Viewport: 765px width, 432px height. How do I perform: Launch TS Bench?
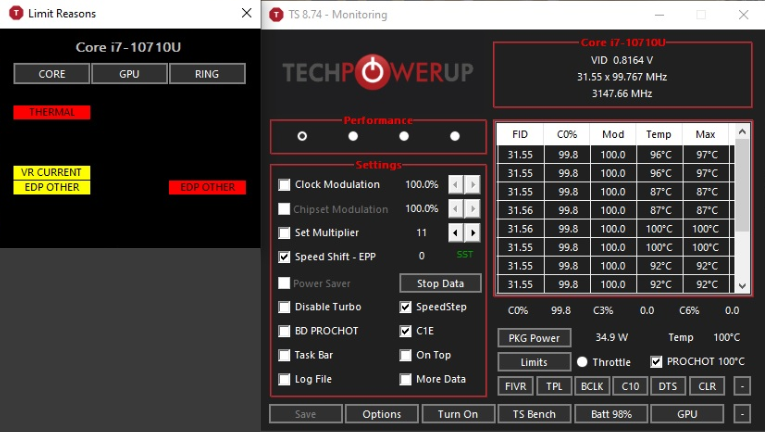[534, 414]
